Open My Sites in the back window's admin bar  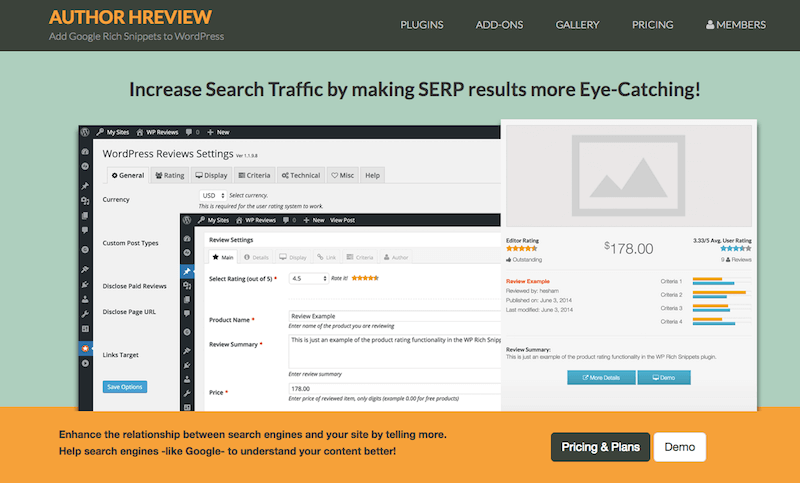coord(113,132)
